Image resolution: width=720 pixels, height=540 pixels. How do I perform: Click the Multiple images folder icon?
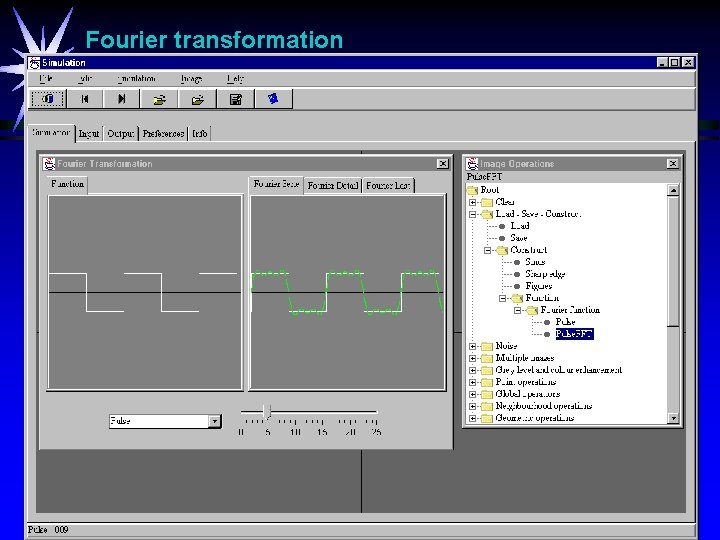[x=487, y=358]
